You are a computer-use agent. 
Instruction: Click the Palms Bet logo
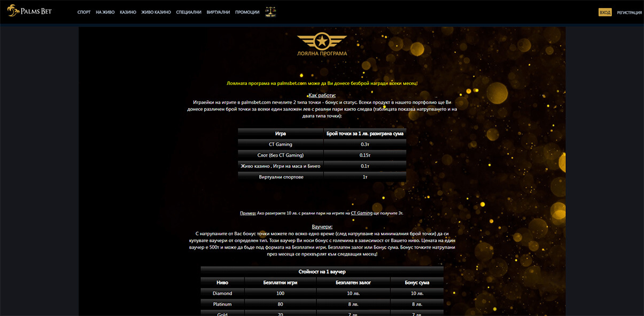(x=29, y=11)
